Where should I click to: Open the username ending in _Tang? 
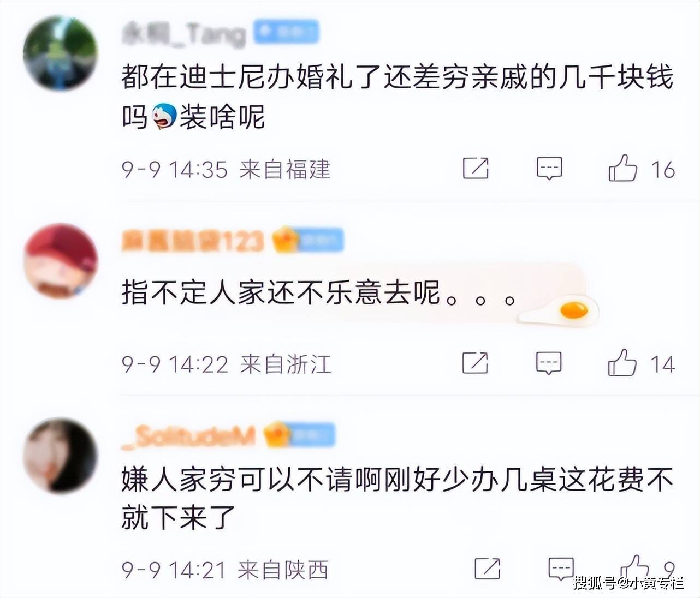[183, 34]
